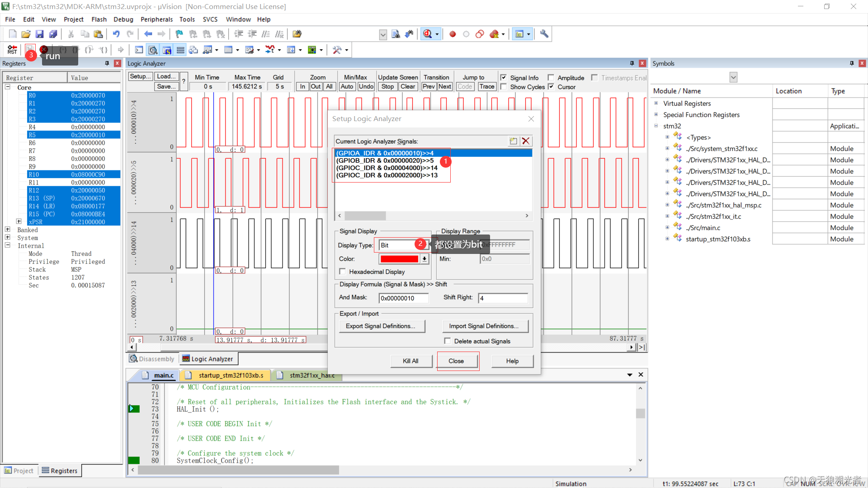
Task: Click the New signal icon in dialog
Action: (x=513, y=141)
